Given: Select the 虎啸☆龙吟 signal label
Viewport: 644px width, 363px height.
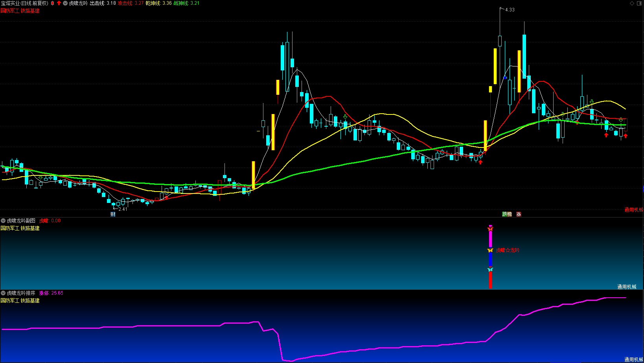Looking at the screenshot, I should 508,250.
